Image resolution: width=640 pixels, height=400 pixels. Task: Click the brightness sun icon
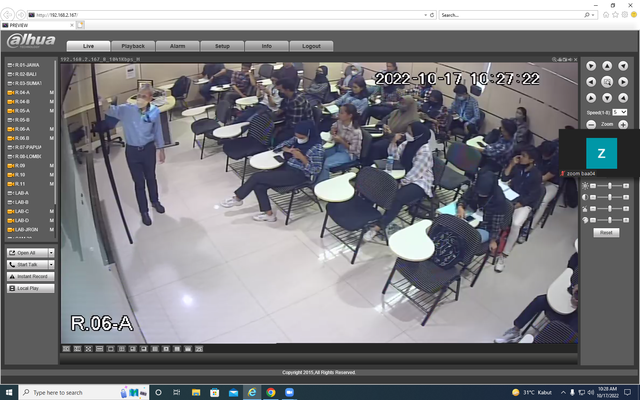585,186
